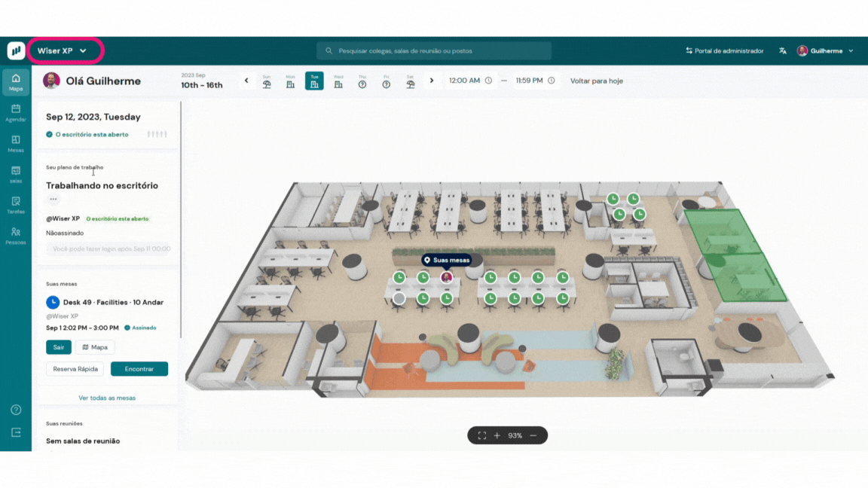Zoom out with the minus icon

[x=533, y=436]
